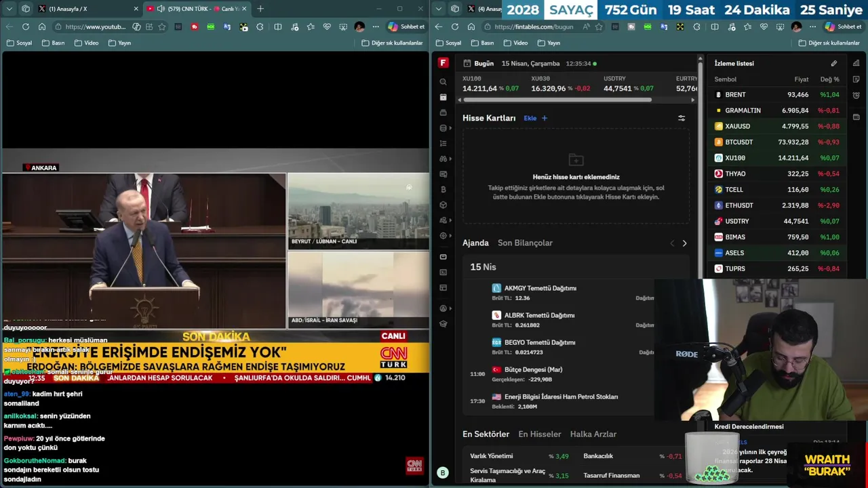Switch to Son Bilançolar tab
The height and width of the screenshot is (488, 868).
(x=525, y=243)
